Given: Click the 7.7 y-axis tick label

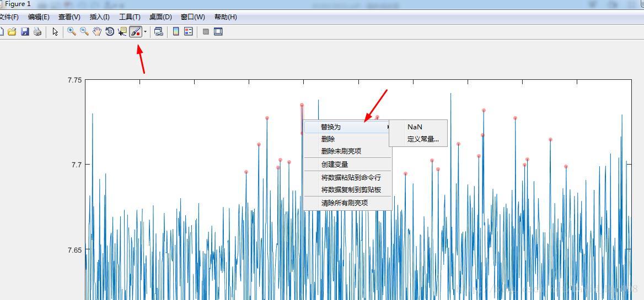Looking at the screenshot, I should point(77,165).
